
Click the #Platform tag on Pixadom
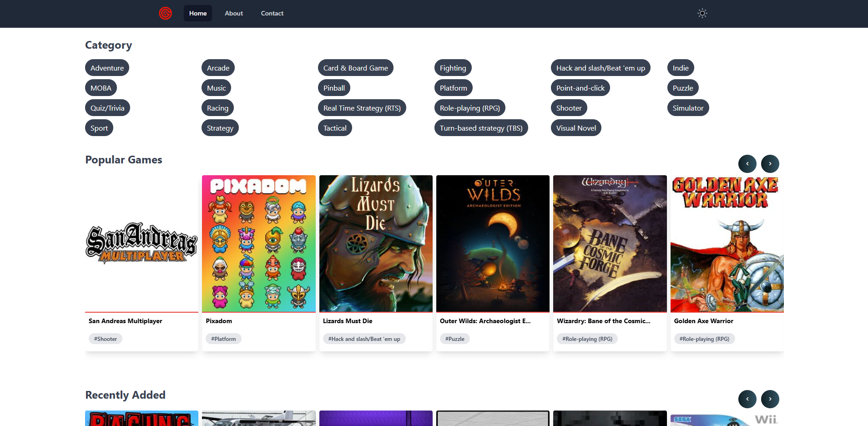[x=223, y=339]
